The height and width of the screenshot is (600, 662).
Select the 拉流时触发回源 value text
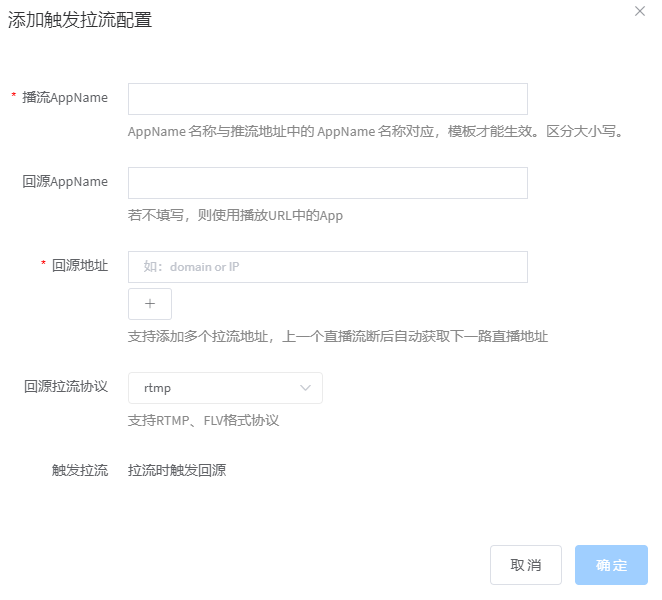point(177,470)
